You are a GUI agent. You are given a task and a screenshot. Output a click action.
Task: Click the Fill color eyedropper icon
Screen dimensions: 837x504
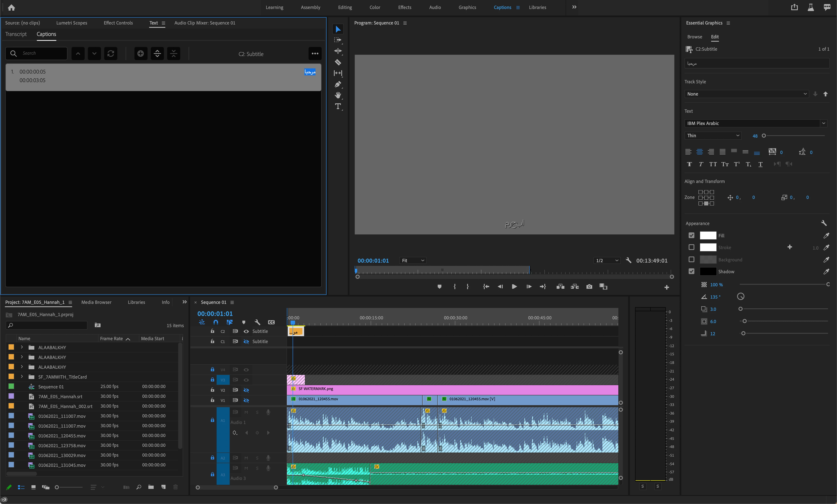[826, 235]
